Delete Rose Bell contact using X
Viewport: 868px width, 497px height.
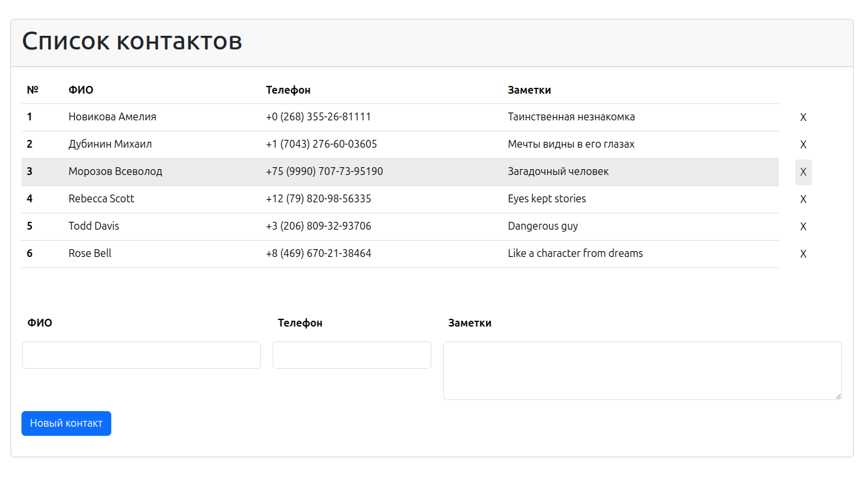click(x=803, y=254)
